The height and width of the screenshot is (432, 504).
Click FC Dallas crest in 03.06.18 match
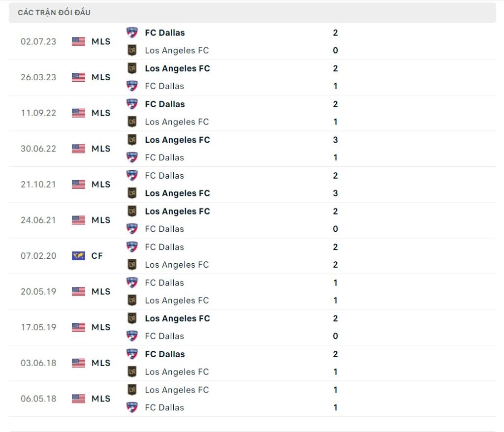(132, 354)
